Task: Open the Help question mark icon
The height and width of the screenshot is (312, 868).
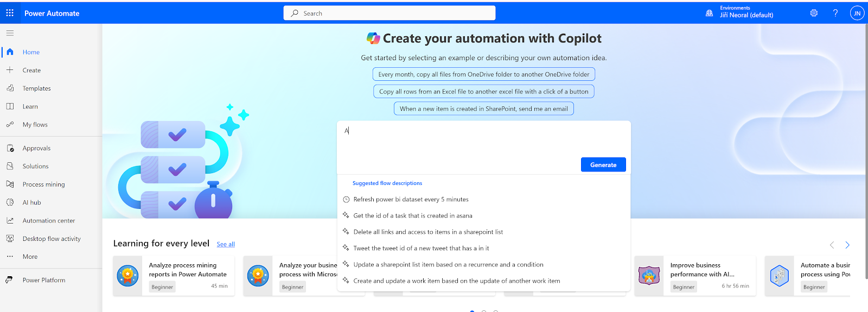Action: coord(835,13)
